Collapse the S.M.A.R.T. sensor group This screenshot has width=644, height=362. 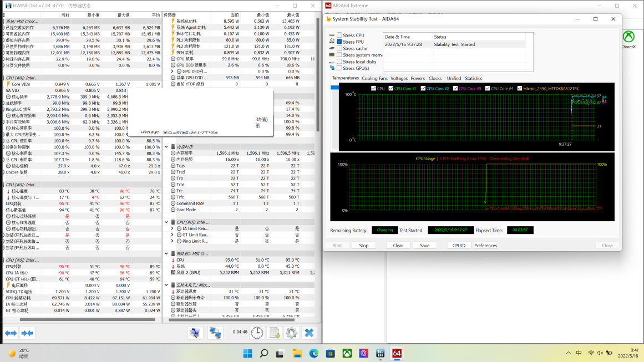(x=166, y=285)
